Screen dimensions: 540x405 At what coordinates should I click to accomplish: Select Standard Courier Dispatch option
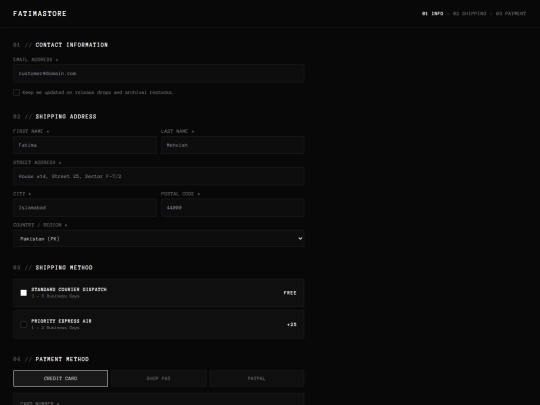tap(158, 293)
